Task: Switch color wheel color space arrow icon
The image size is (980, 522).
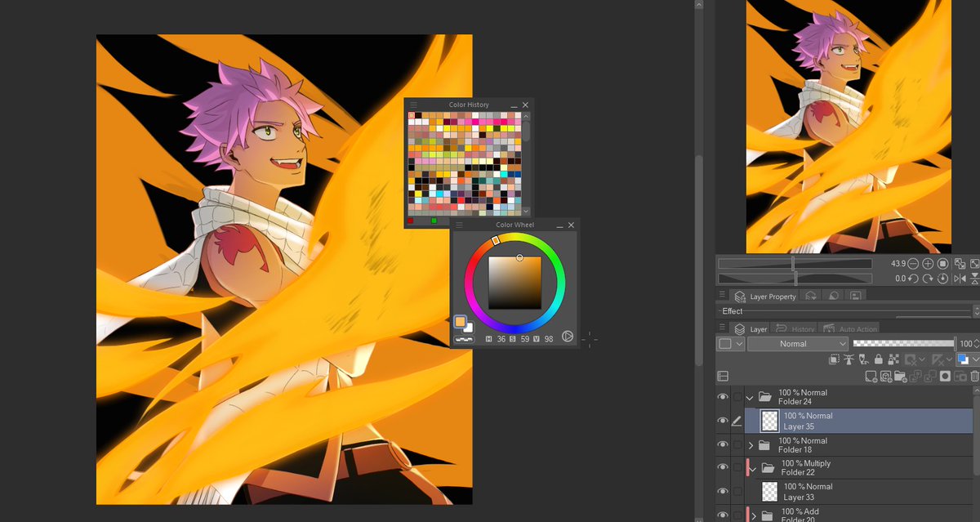Action: 568,337
